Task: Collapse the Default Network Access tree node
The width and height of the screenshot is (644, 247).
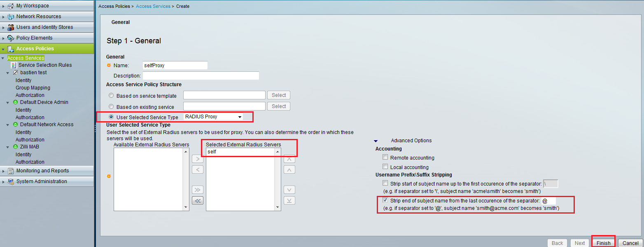Action: point(7,125)
